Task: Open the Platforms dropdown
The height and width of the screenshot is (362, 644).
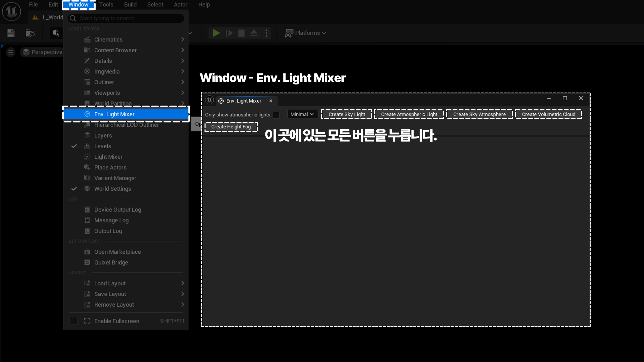Action: pyautogui.click(x=306, y=33)
